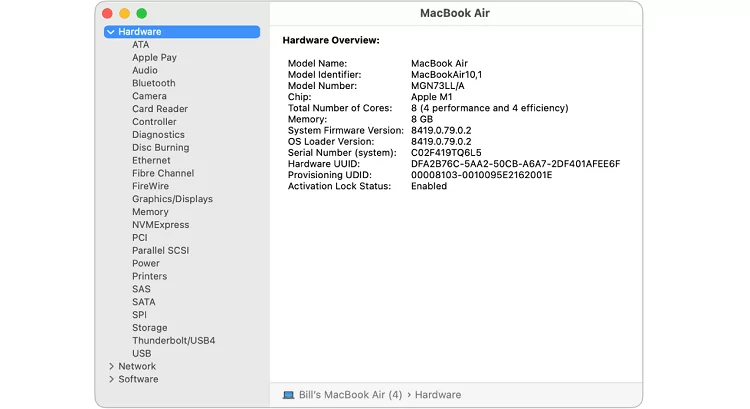Click the Chip value Apple M1

point(431,97)
